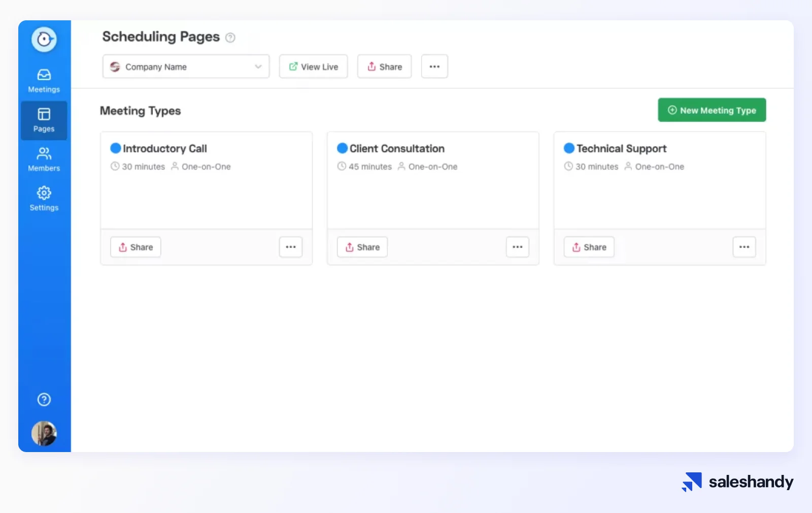Share the Client Consultation meeting
This screenshot has width=812, height=513.
pyautogui.click(x=362, y=247)
